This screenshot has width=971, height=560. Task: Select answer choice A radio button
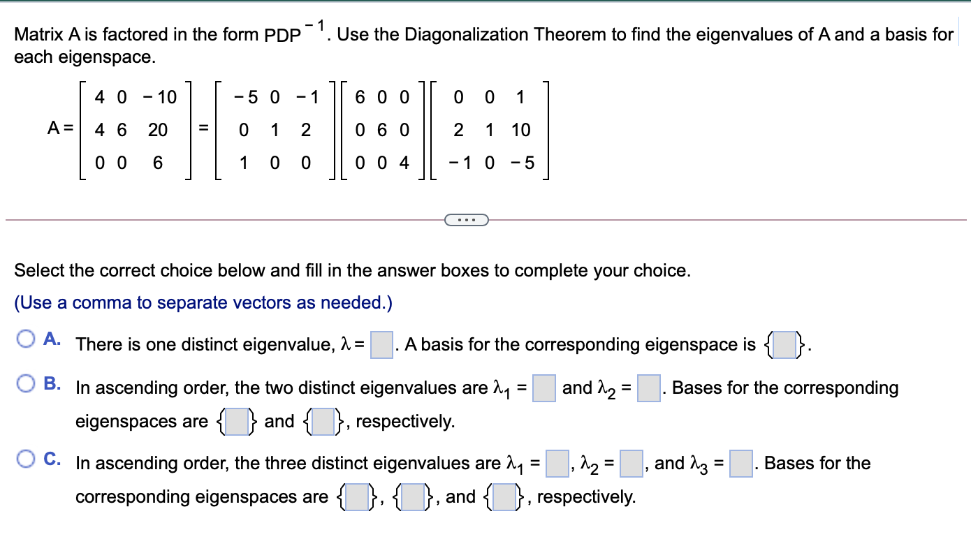(x=26, y=337)
